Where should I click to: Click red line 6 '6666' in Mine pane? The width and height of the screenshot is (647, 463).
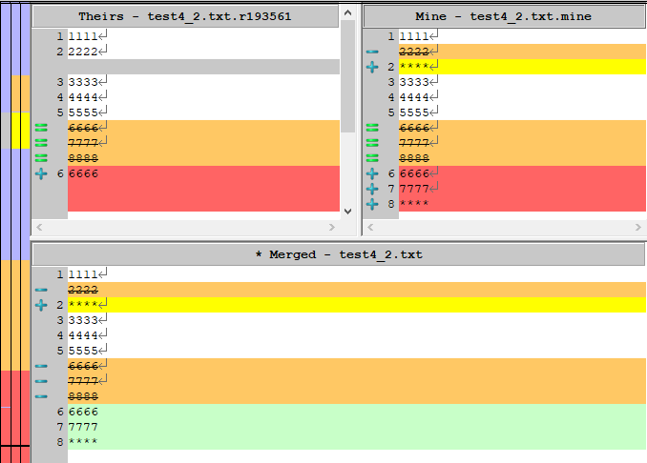click(x=500, y=174)
